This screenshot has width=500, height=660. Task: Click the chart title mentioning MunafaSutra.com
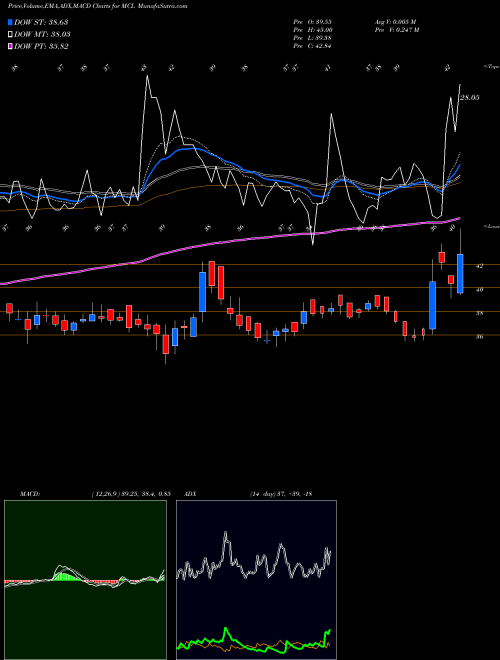point(98,6)
